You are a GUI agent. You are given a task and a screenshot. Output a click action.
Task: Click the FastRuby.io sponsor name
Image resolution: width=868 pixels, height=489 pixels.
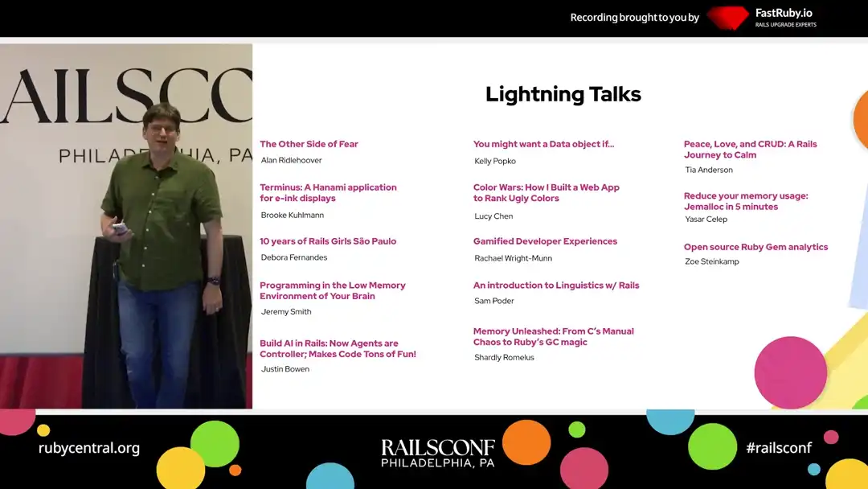(784, 13)
